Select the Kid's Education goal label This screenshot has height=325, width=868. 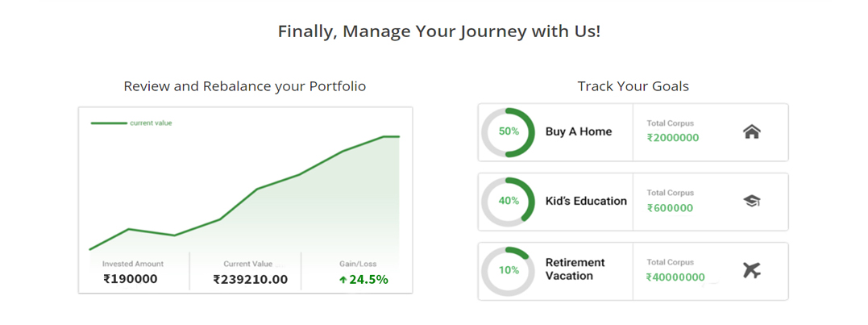[586, 201]
